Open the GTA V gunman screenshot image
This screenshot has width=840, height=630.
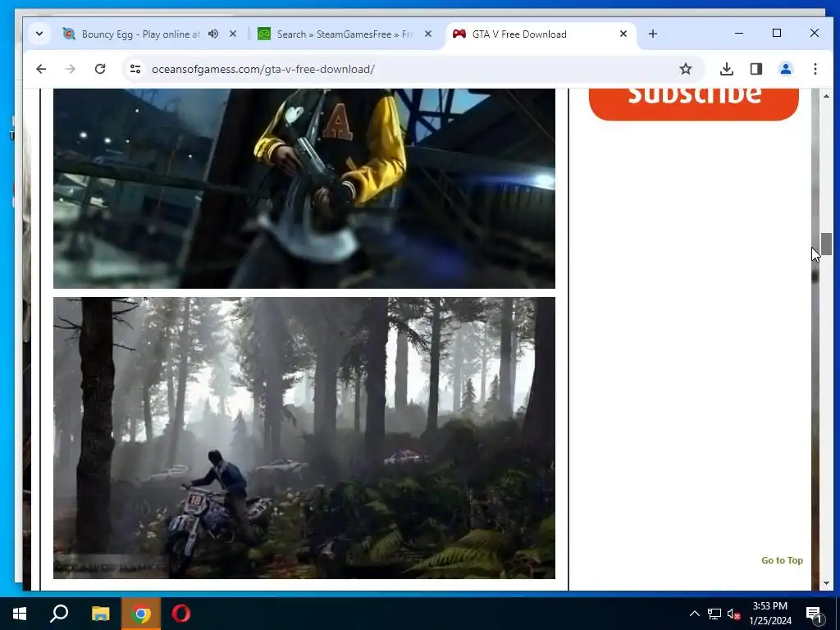pos(304,189)
